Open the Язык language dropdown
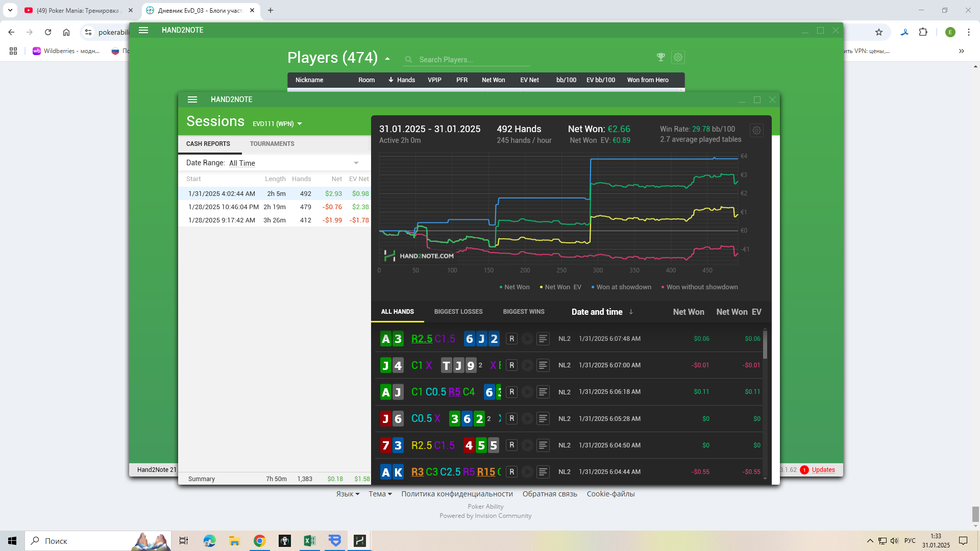Viewport: 980px width, 551px height. [x=348, y=494]
